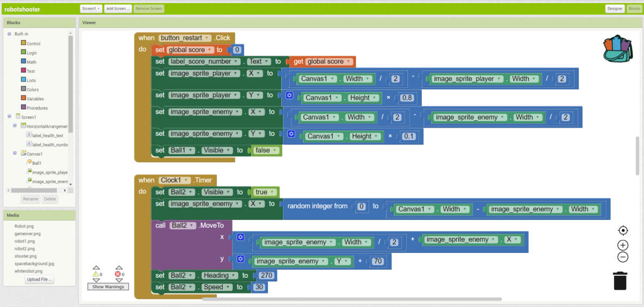Click the Delete button in Blocks panel
Viewport: 644px width, 307px height.
50,199
